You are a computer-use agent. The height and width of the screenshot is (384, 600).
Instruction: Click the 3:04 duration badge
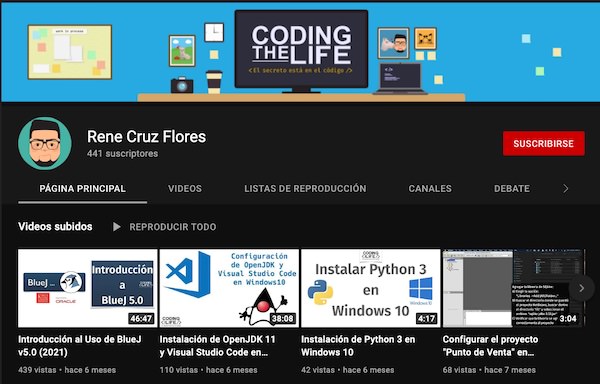568,319
